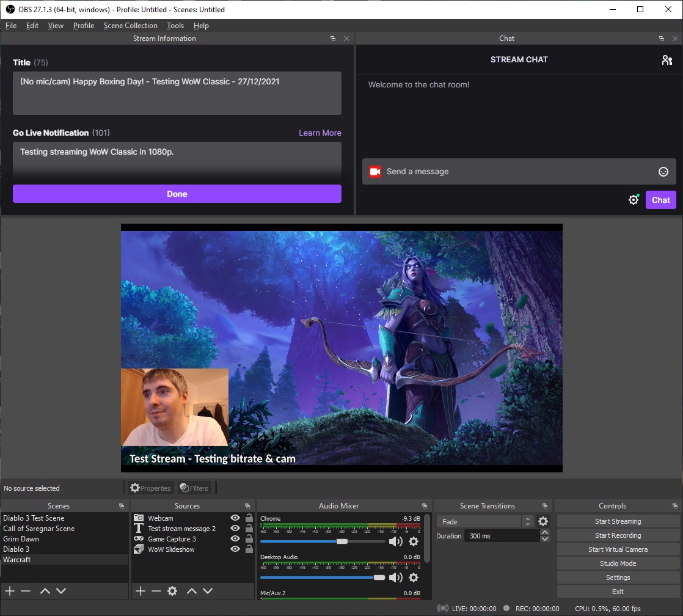Mute the Chrome audio channel

395,541
